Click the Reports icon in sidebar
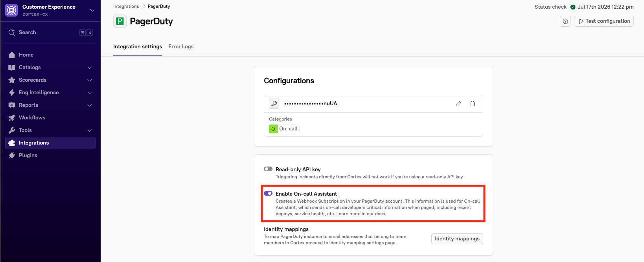 coord(12,105)
